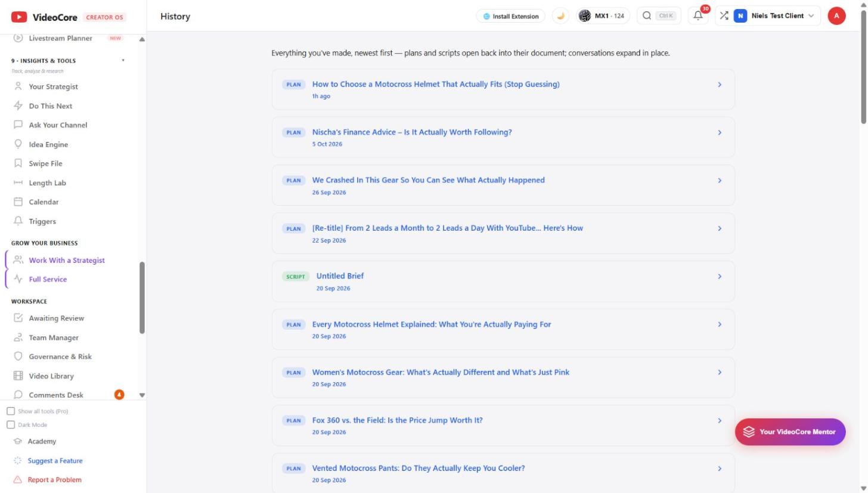The height and width of the screenshot is (493, 868).
Task: Click the VideoCore logo icon
Action: tap(19, 17)
